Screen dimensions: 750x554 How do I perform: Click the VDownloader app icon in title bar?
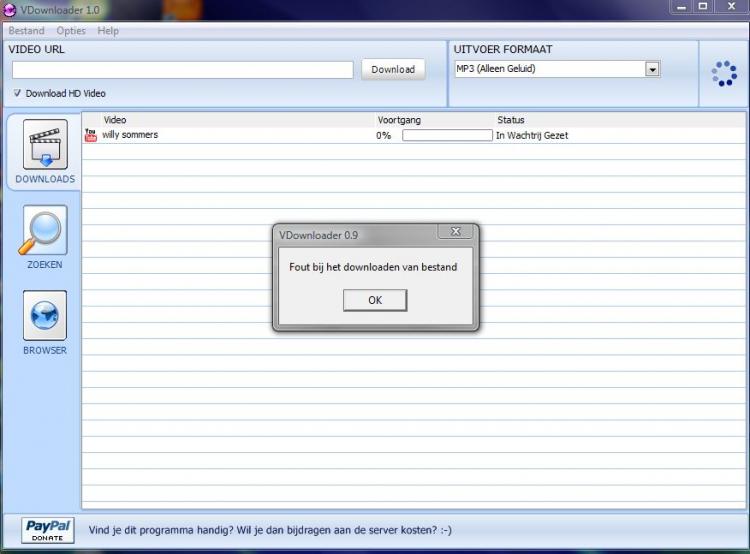pos(10,9)
